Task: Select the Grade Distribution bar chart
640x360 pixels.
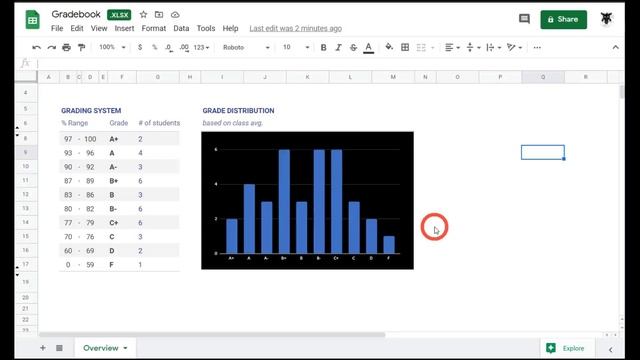Action: click(x=307, y=200)
